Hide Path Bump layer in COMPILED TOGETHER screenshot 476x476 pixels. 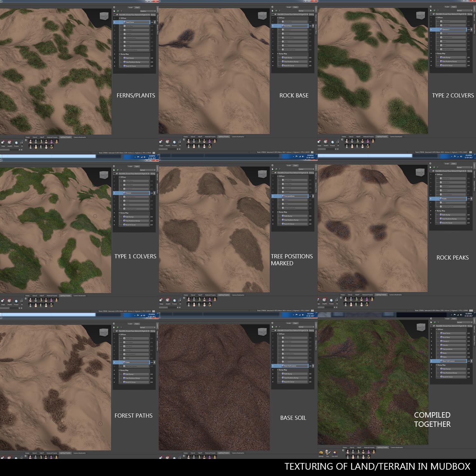point(431,369)
